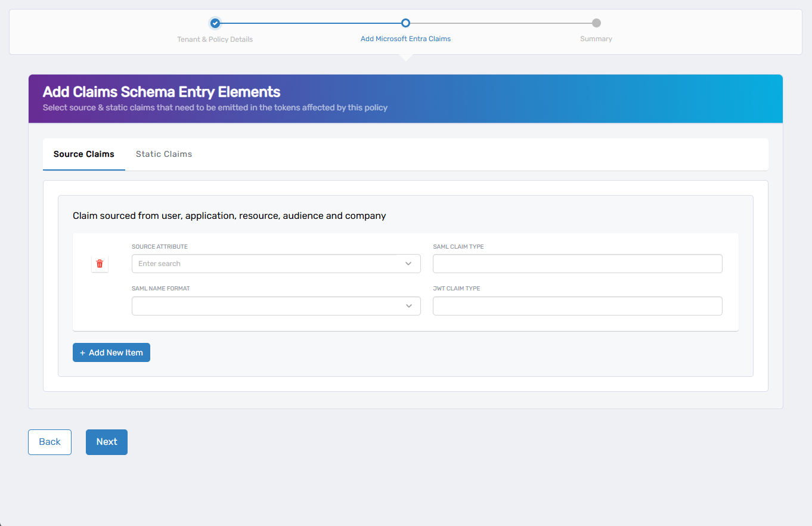The width and height of the screenshot is (812, 526).
Task: Switch to the Source Claims tab
Action: pyautogui.click(x=84, y=154)
